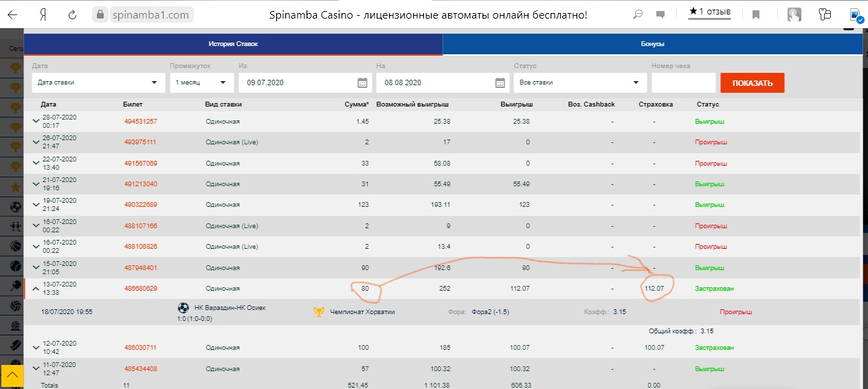Open calendar picker for the 'Из' date
Screen dimensions: 868x389
pos(363,82)
